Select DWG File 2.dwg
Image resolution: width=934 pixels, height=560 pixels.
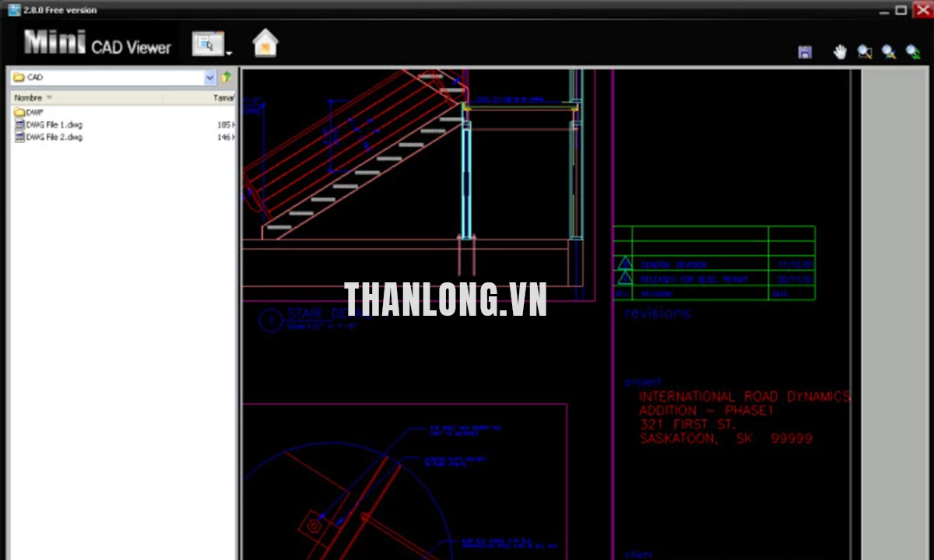point(54,137)
